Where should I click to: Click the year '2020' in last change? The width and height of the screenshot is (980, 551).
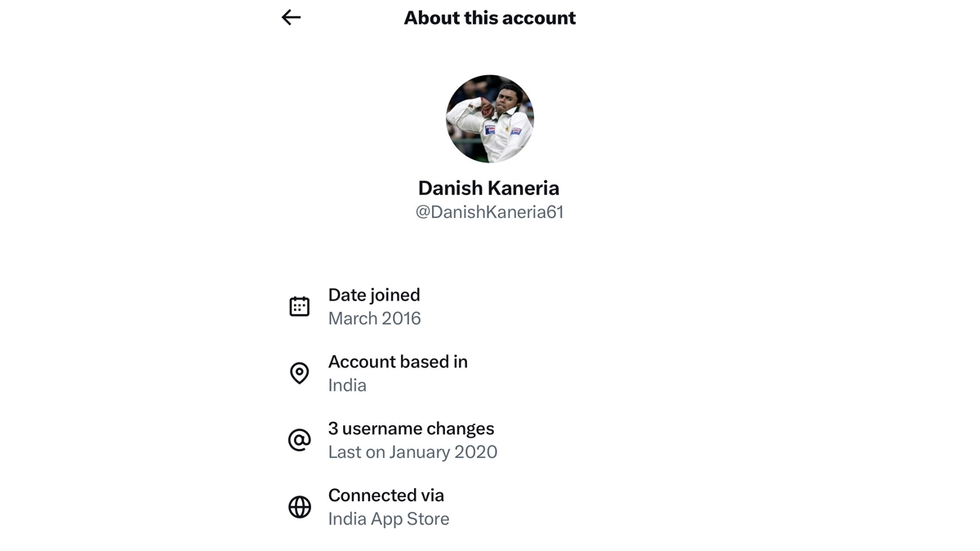(x=476, y=452)
